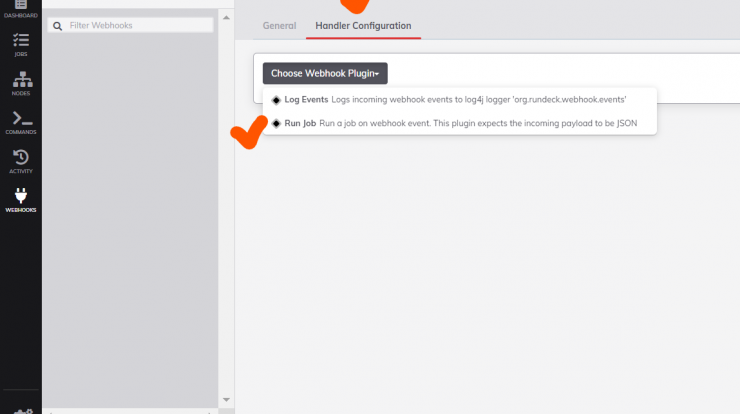This screenshot has width=740, height=414.
Task: Click the Log Events description text
Action: pos(479,100)
